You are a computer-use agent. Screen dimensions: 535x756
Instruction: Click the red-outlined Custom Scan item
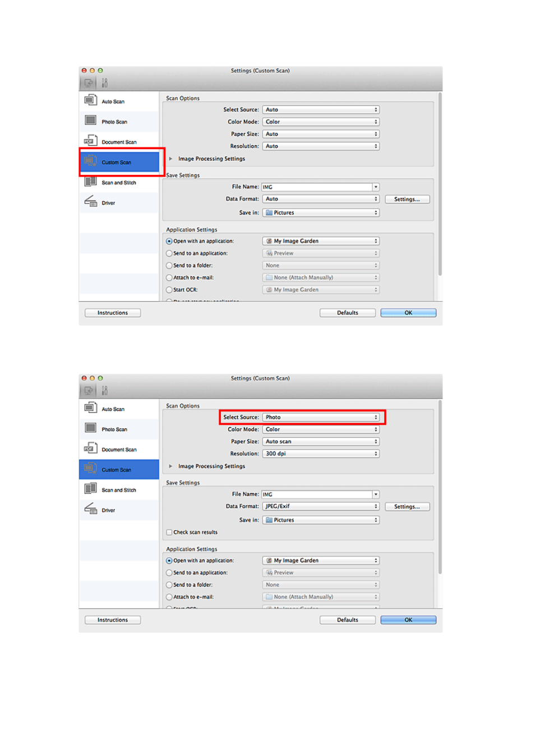(x=121, y=162)
